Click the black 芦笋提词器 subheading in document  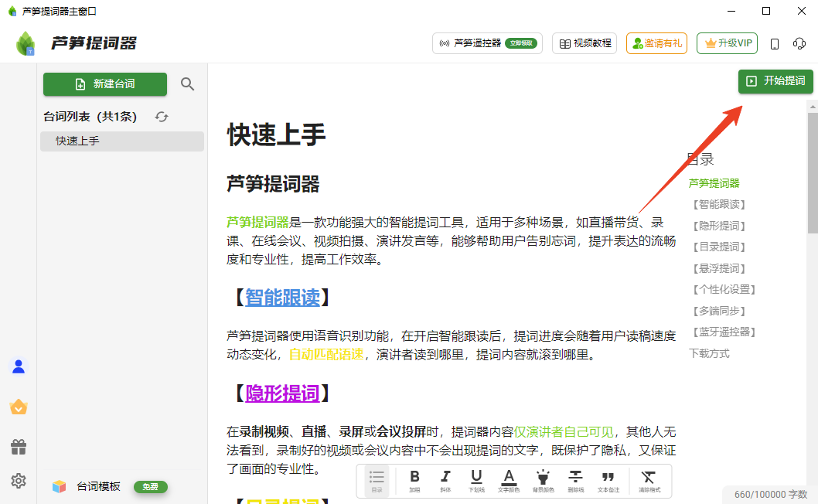[273, 184]
